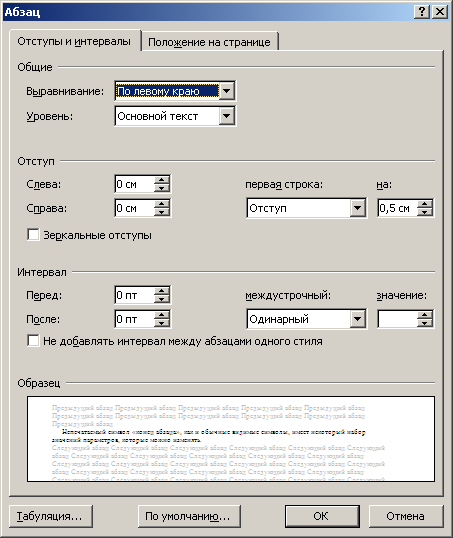Close the Абзац dialog
The image size is (453, 538).
pos(440,12)
